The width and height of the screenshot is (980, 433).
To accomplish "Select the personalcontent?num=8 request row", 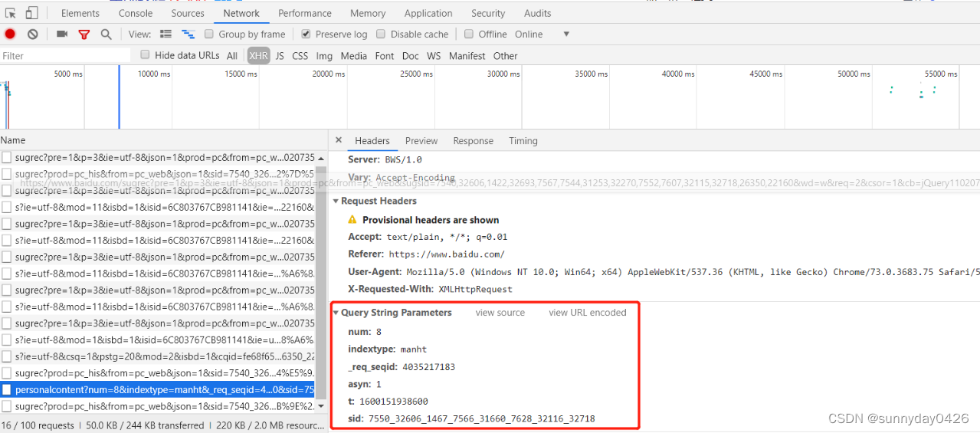I will point(159,389).
